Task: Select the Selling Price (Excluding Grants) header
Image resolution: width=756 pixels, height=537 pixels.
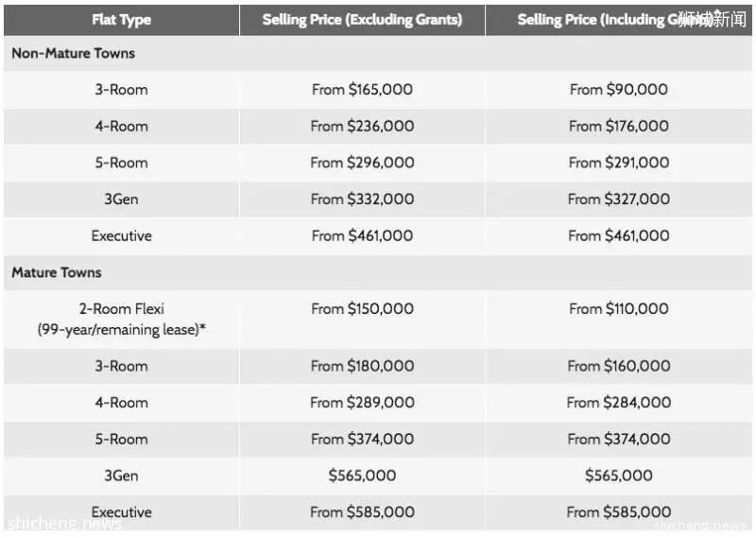Action: click(x=362, y=20)
